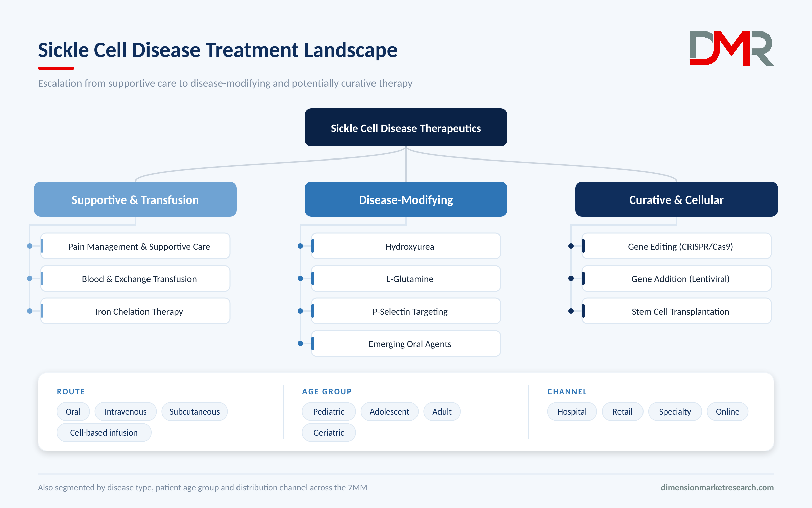The height and width of the screenshot is (508, 812).
Task: Select the Geriatric age group chip
Action: pos(329,432)
